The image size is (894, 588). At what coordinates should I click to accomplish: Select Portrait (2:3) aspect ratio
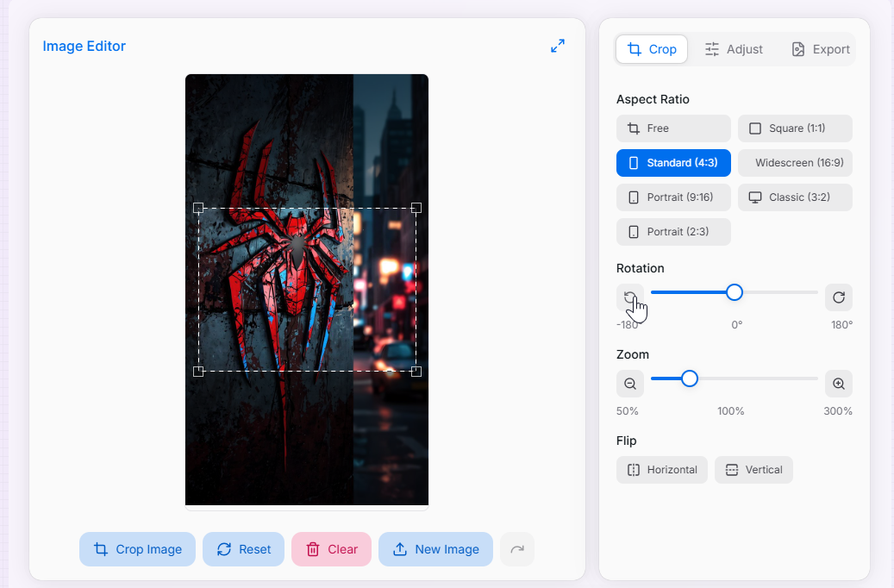point(673,232)
